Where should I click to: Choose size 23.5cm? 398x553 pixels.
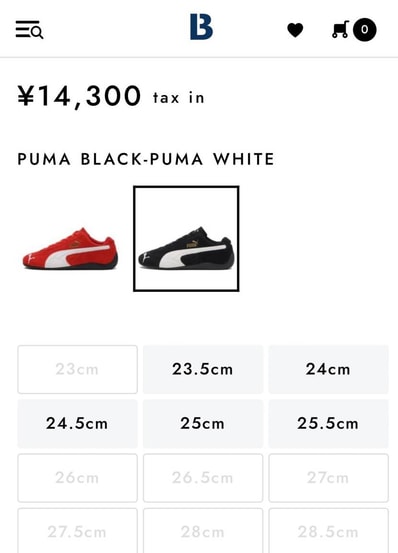pos(203,369)
